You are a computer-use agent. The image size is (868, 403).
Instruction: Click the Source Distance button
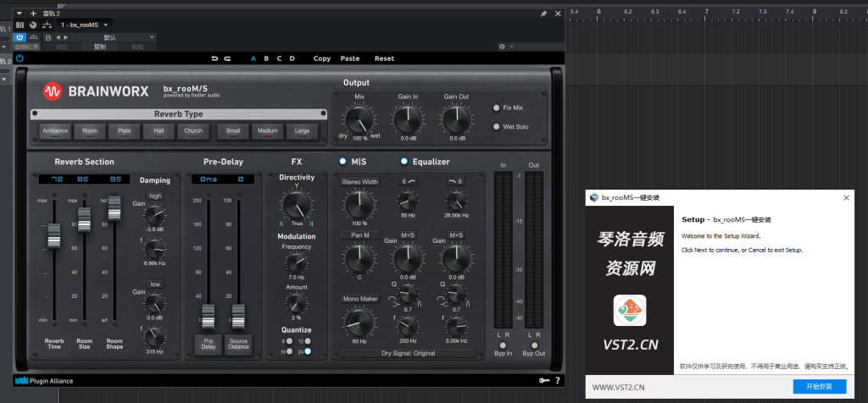pos(238,344)
